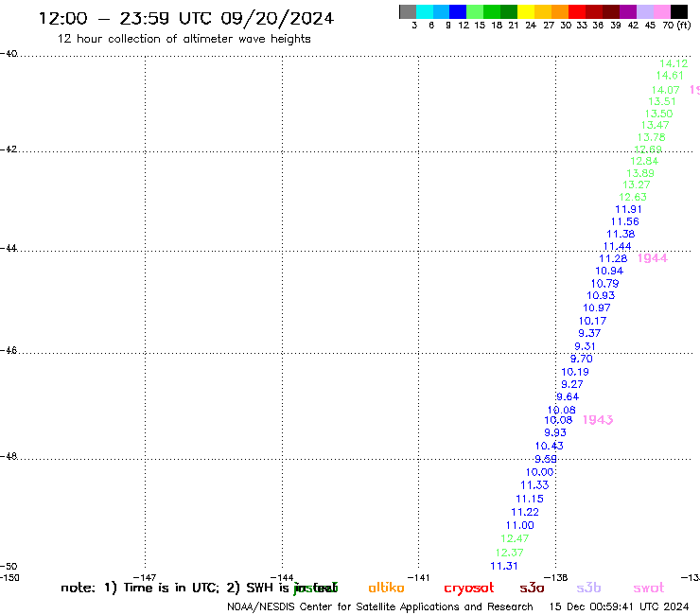Select the cryosat satellite legend label

coord(469,589)
